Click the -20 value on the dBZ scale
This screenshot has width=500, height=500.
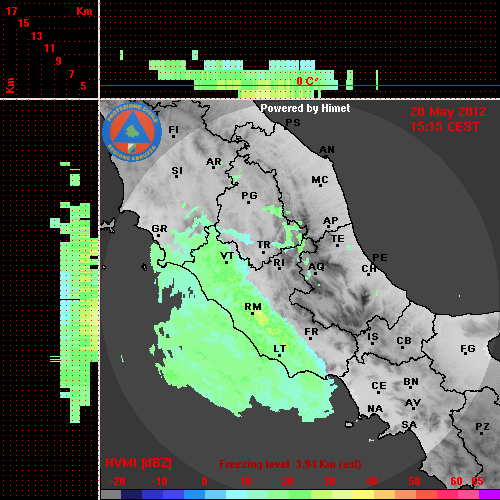point(117,481)
